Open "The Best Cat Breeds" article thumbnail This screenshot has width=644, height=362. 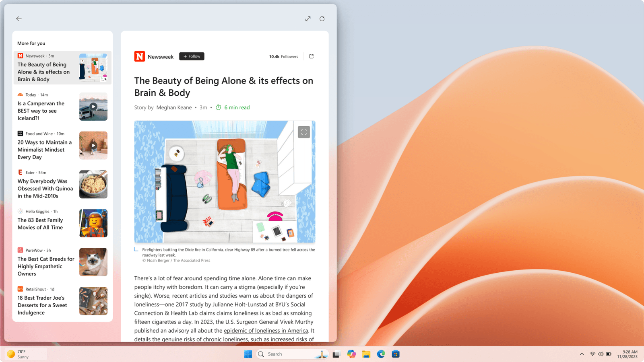93,262
